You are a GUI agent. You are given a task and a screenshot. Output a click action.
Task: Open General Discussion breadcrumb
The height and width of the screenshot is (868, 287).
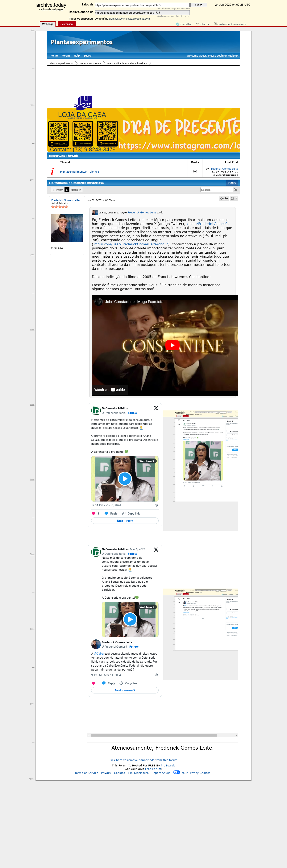pyautogui.click(x=90, y=63)
